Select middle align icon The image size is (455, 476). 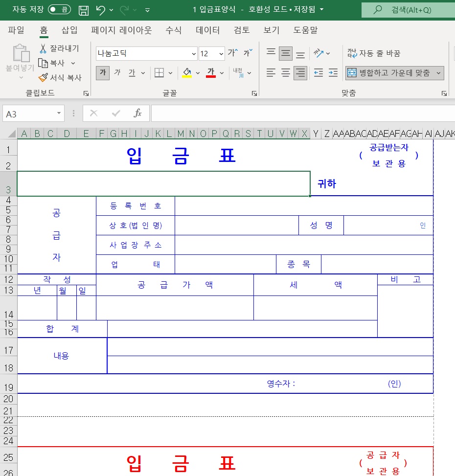pos(285,53)
